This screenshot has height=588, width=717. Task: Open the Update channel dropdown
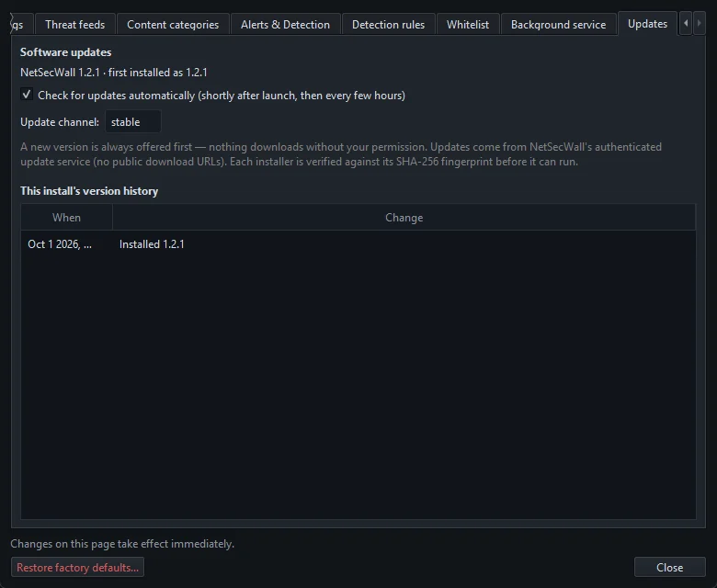[x=133, y=122]
